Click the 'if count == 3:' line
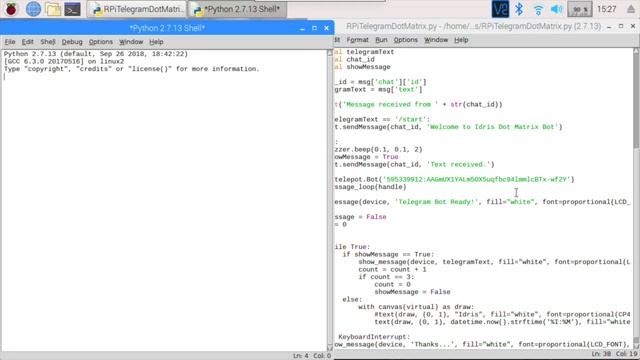This screenshot has width=640, height=360. [x=386, y=277]
